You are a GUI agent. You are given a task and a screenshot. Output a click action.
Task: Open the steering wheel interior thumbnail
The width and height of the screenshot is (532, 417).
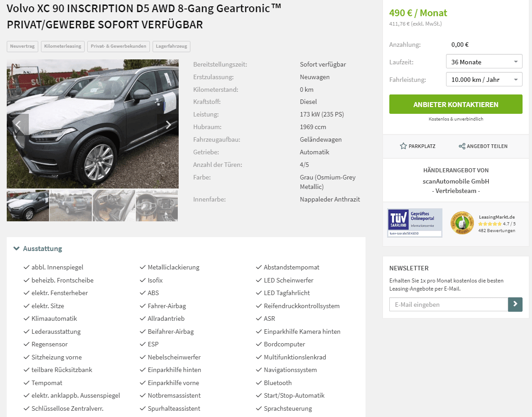[x=157, y=206]
